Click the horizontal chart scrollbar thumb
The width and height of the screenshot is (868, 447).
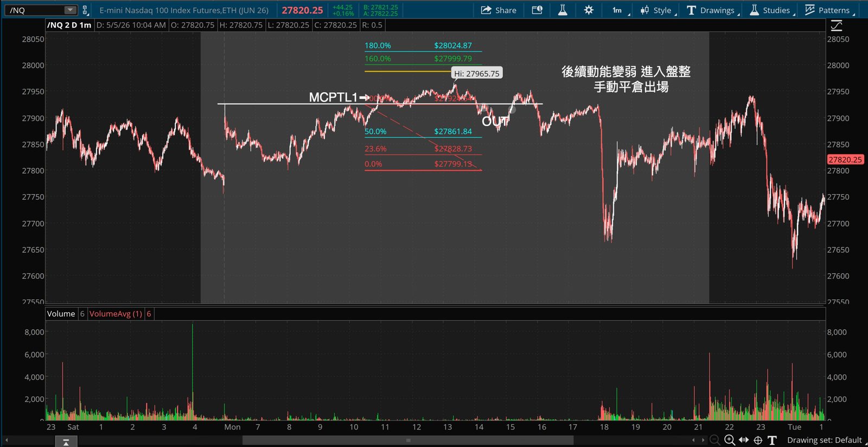(408, 440)
